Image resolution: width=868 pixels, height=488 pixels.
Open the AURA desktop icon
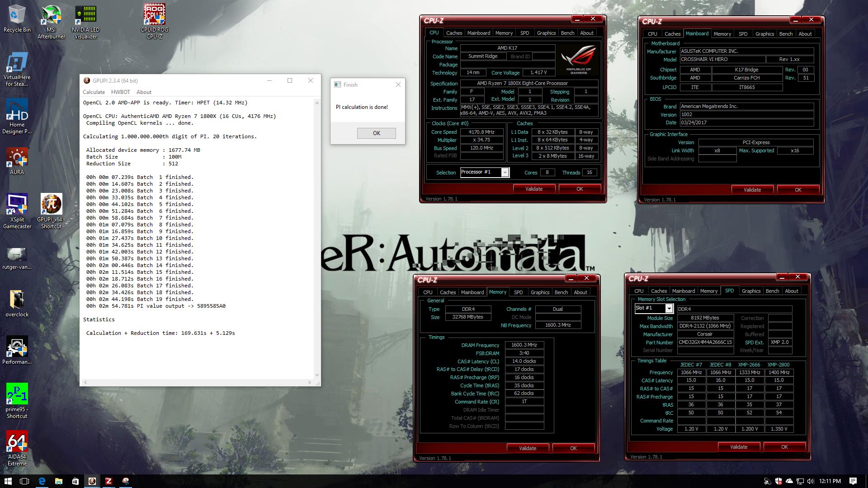pos(17,161)
